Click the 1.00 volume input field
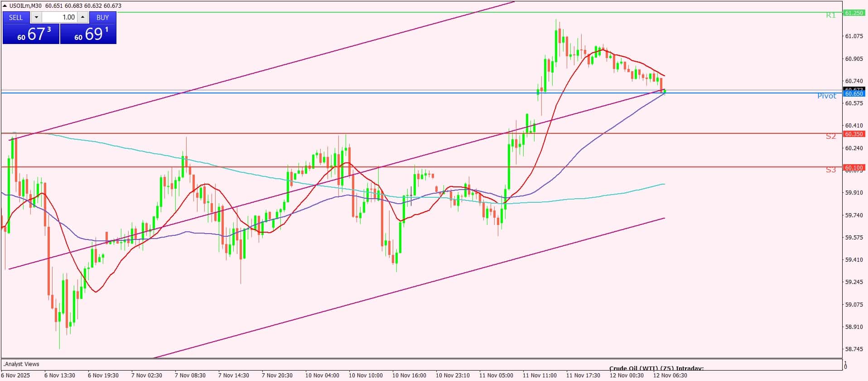 pos(60,17)
